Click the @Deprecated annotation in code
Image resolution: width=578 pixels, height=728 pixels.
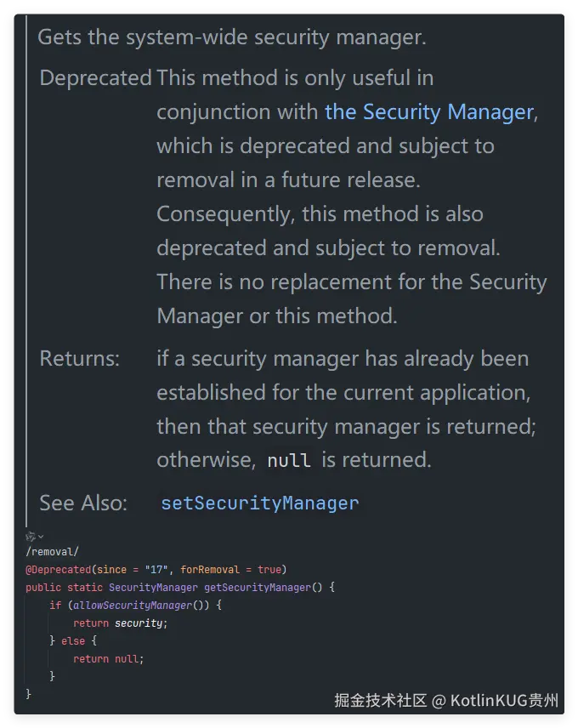click(57, 569)
